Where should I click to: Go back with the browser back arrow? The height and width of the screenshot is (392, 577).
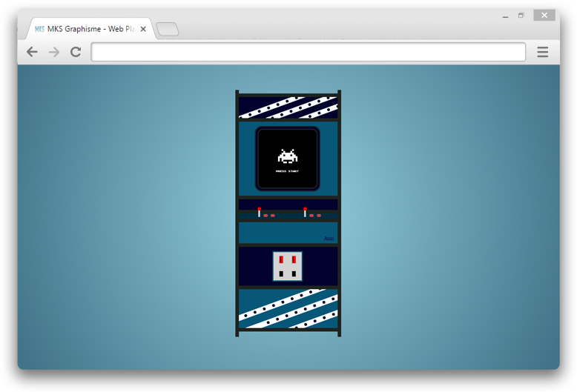(32, 52)
